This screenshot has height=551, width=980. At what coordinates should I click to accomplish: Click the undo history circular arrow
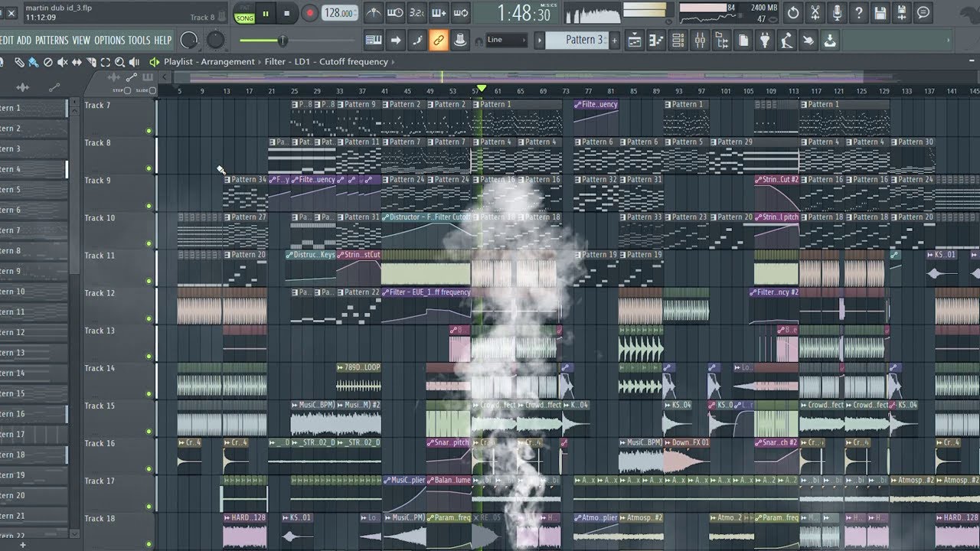click(x=793, y=13)
